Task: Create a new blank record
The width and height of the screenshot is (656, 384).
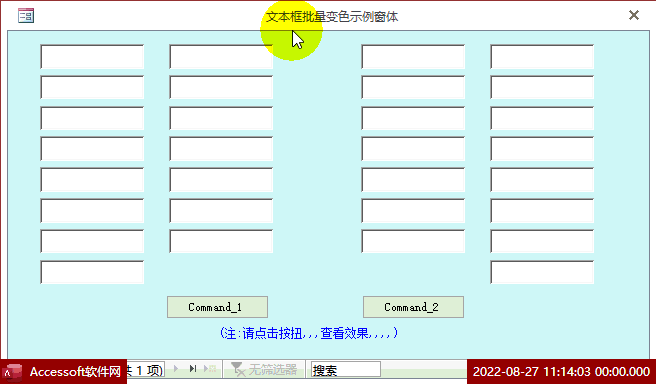Action: (x=210, y=369)
